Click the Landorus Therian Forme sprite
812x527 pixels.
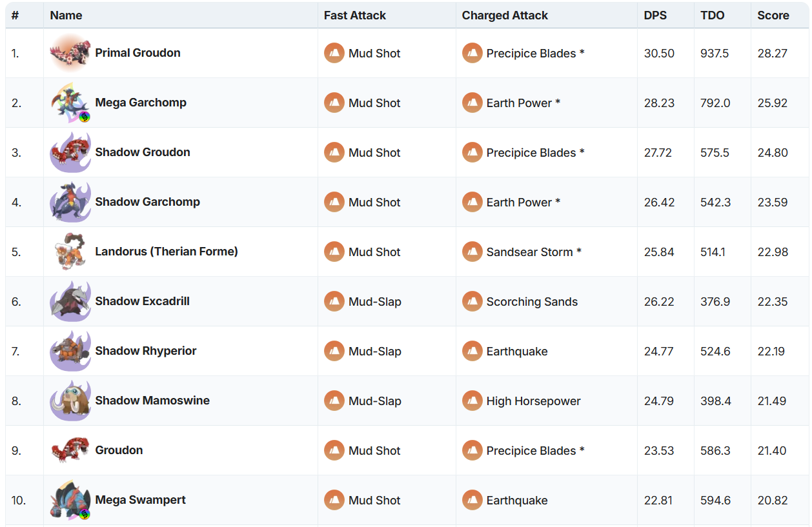click(70, 252)
